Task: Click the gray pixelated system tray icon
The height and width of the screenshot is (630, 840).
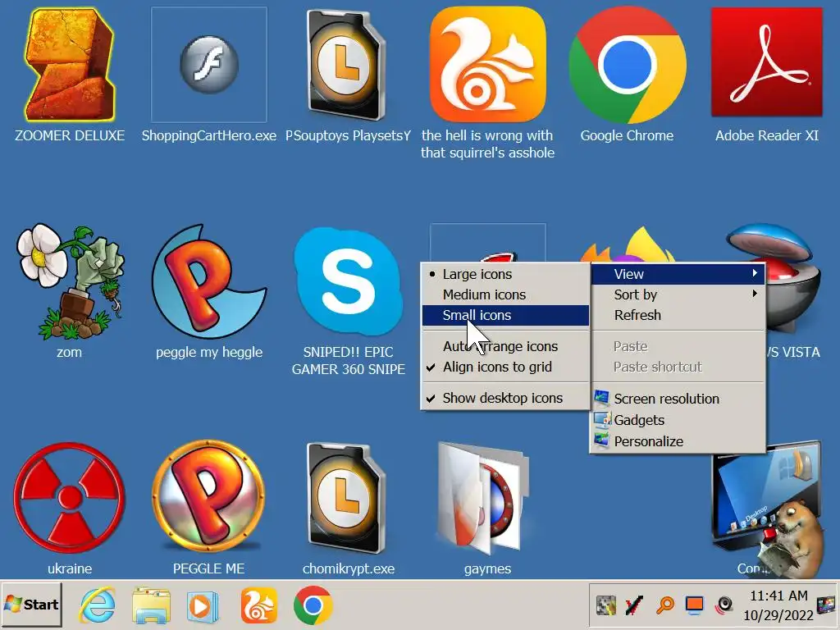Action: pos(606,605)
